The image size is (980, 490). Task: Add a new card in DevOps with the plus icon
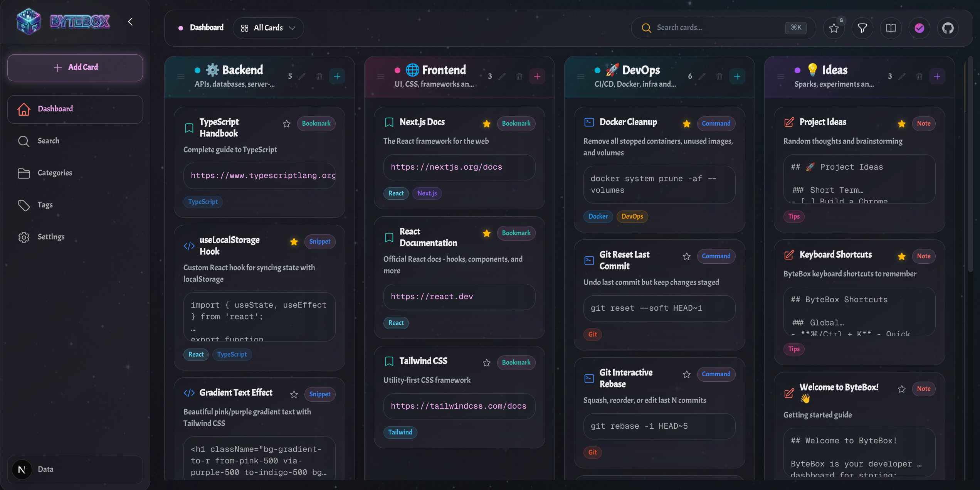click(x=737, y=76)
